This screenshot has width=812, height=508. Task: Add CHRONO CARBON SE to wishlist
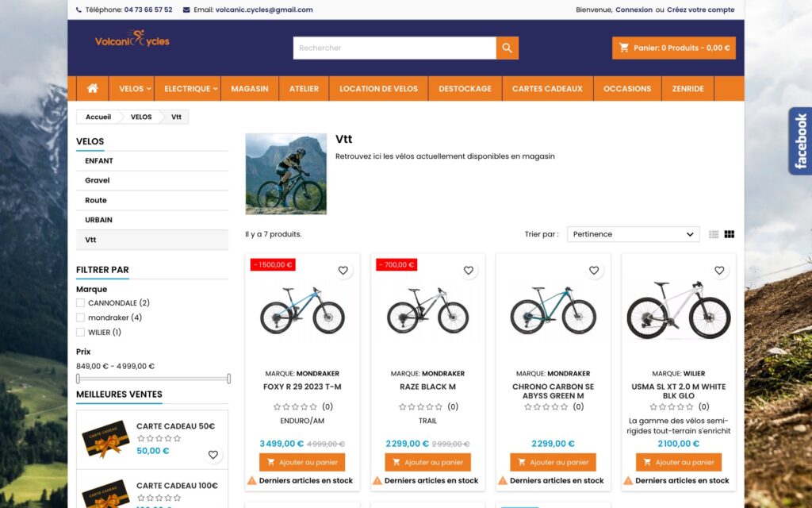(x=594, y=270)
